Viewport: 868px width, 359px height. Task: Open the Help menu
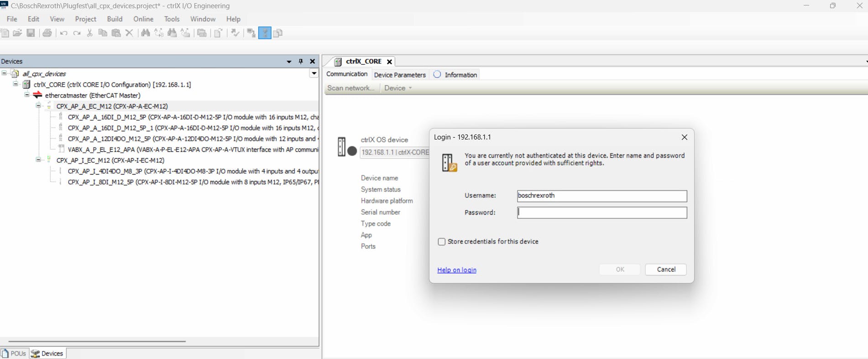(233, 19)
